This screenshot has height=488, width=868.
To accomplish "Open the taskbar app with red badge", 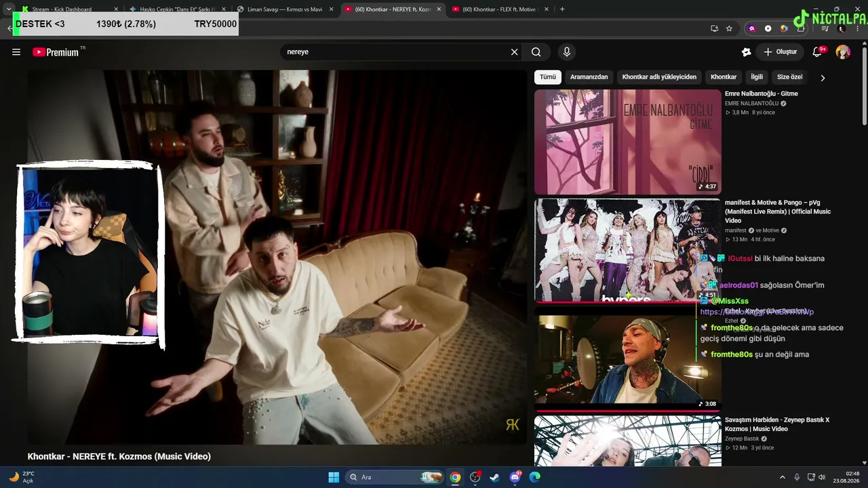I will pos(475,477).
